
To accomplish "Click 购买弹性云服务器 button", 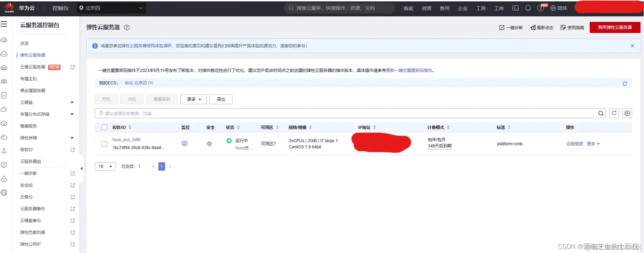I will 615,27.
